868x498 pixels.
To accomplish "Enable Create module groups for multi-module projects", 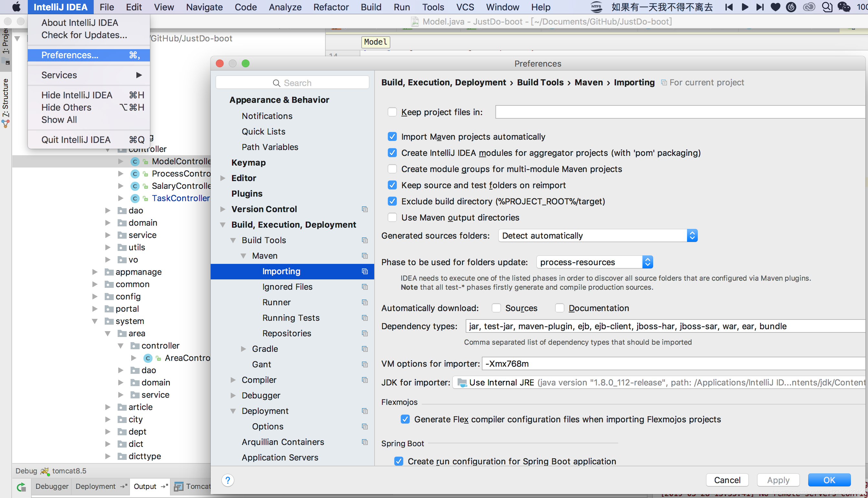I will [392, 169].
